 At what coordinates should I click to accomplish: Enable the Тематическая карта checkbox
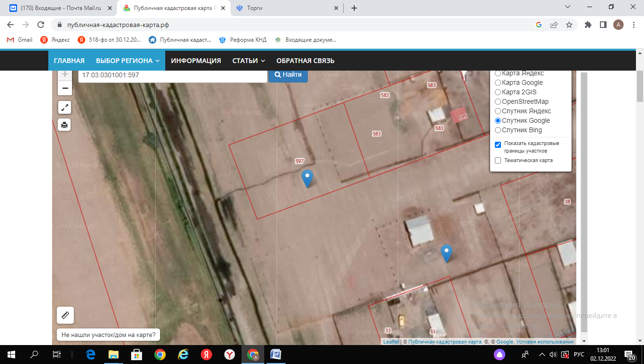(x=498, y=160)
